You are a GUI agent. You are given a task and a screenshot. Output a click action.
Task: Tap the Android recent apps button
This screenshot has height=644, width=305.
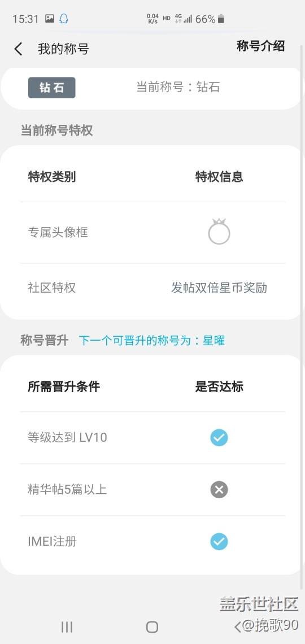point(67,626)
